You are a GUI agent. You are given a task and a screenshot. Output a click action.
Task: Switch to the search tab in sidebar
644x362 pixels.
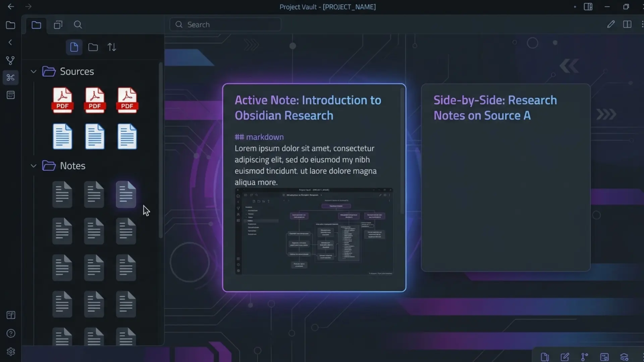pyautogui.click(x=78, y=25)
